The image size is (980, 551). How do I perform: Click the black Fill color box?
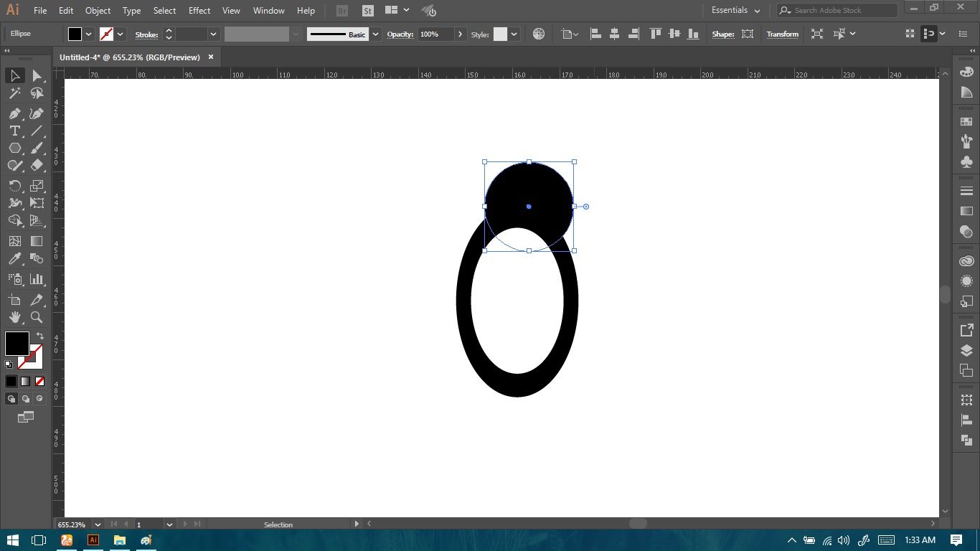[17, 343]
